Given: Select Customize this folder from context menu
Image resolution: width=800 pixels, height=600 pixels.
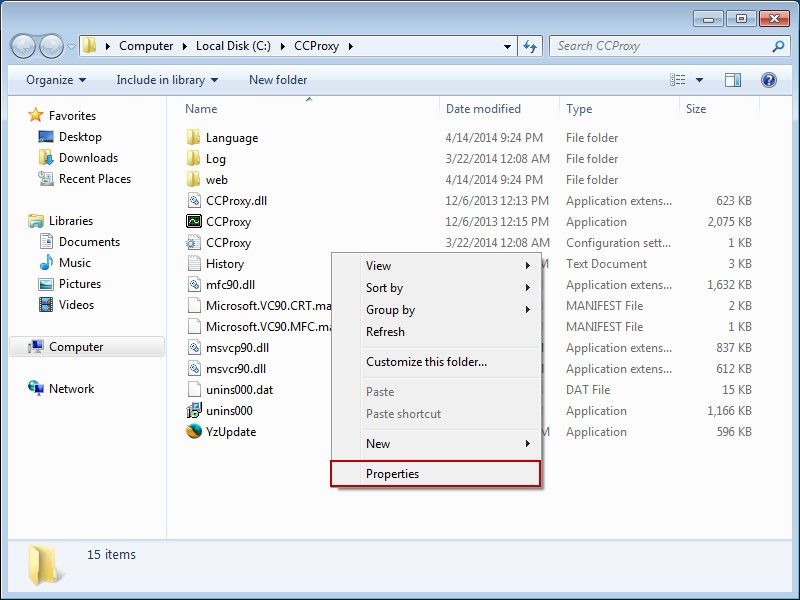Looking at the screenshot, I should click(436, 362).
